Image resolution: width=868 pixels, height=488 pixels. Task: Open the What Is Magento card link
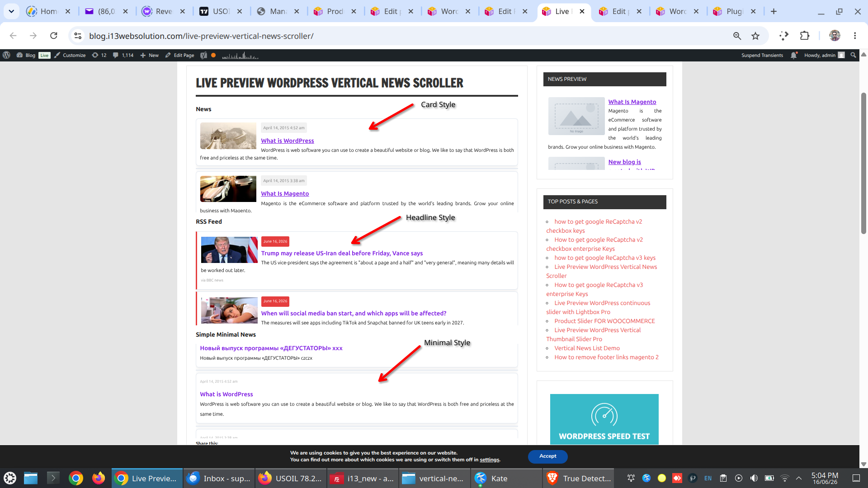click(285, 193)
